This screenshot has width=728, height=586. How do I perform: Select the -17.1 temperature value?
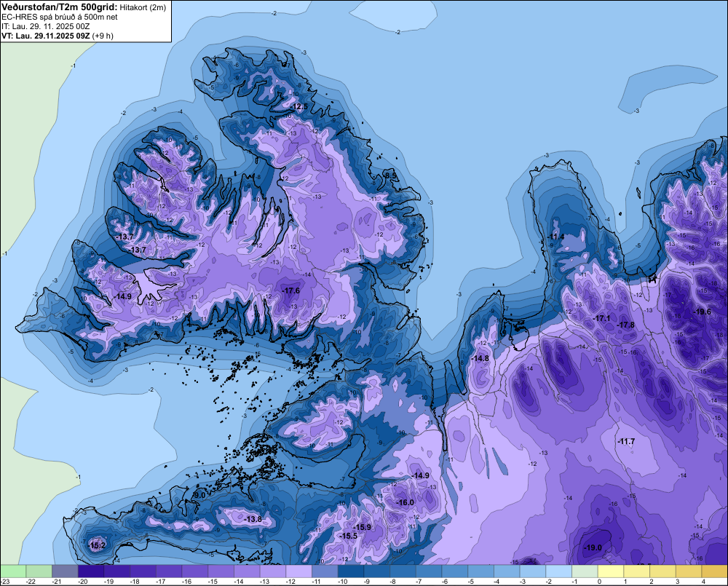pos(602,319)
